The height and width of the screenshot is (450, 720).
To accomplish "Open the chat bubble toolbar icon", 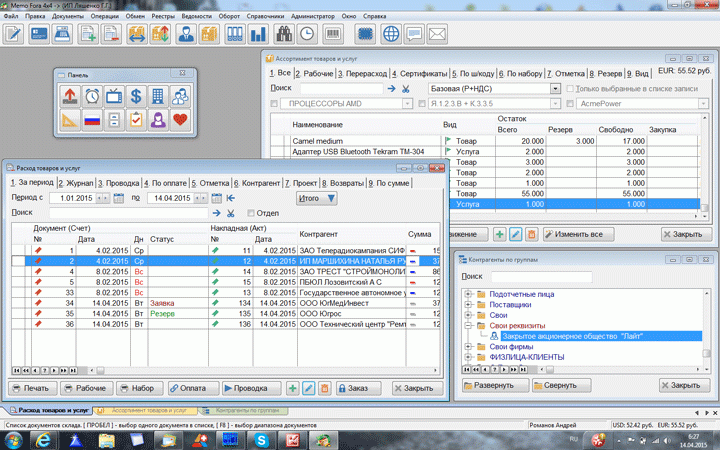I will pos(414,34).
